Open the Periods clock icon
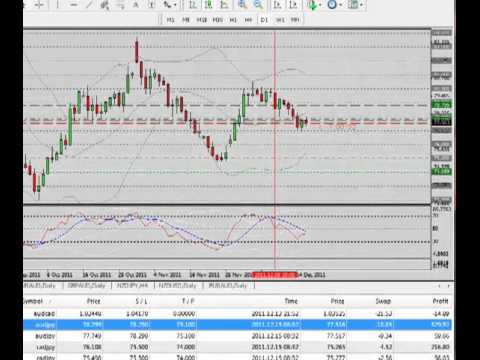Viewport: 480px width, 360px height. [x=332, y=5]
